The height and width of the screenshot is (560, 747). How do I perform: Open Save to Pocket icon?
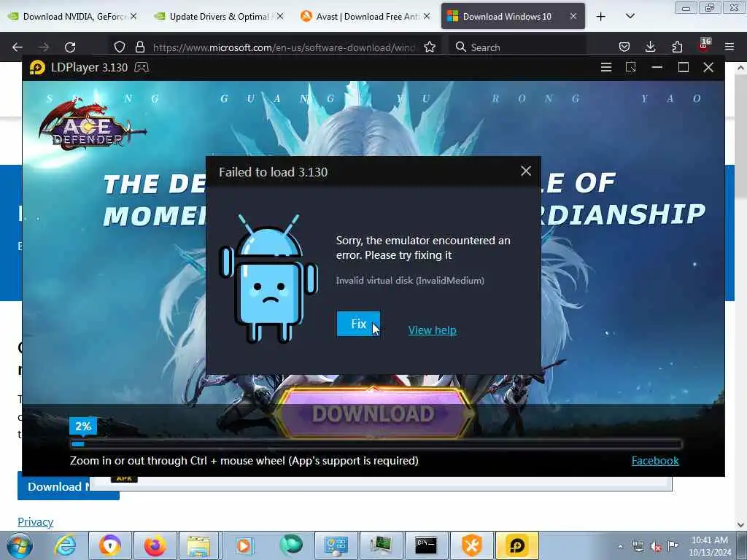pyautogui.click(x=624, y=47)
